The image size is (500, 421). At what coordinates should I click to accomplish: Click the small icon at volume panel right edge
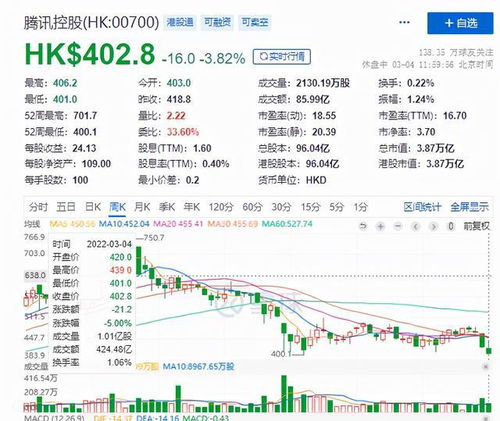(486, 367)
